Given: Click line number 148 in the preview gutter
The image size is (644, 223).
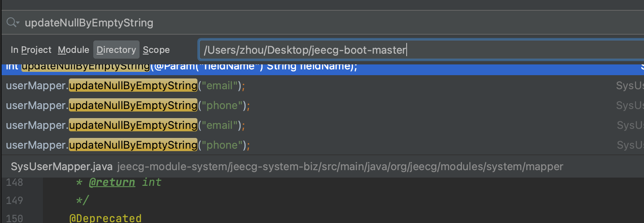Looking at the screenshot, I should point(15,182).
